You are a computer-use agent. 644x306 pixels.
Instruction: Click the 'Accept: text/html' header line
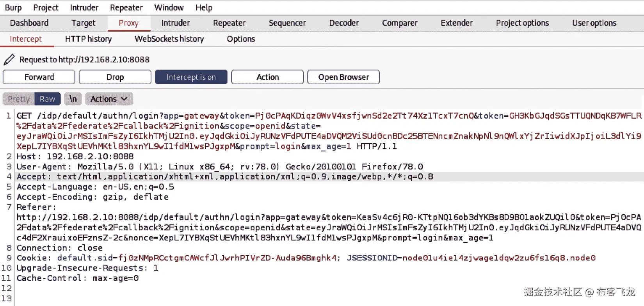[x=225, y=177]
